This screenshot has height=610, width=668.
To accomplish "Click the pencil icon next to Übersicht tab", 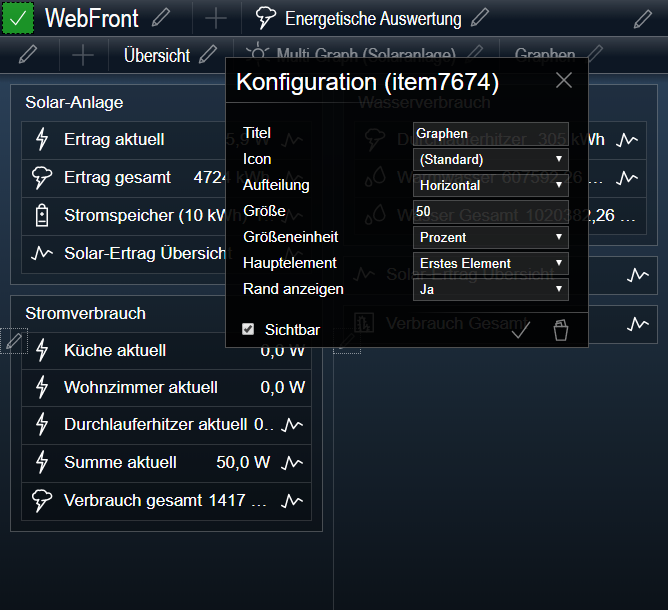I will (208, 55).
